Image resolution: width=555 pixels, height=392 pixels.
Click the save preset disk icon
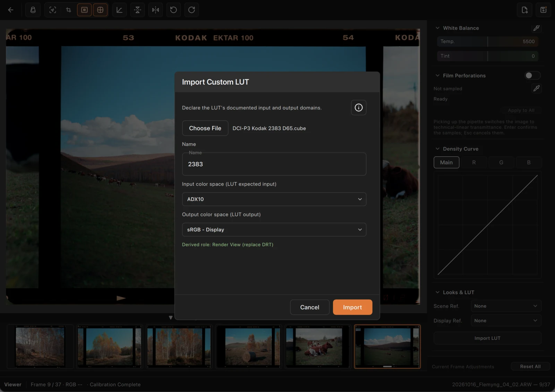[543, 10]
